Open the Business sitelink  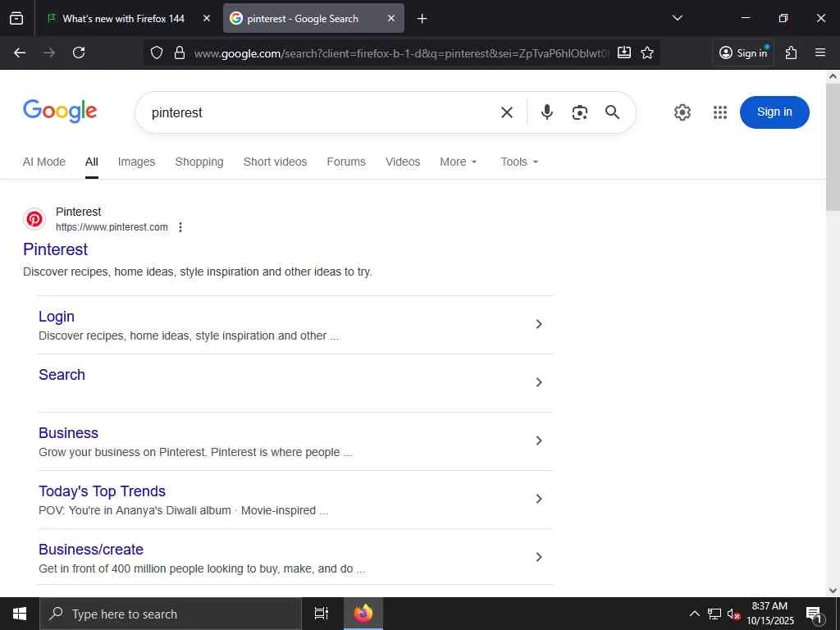pyautogui.click(x=68, y=433)
